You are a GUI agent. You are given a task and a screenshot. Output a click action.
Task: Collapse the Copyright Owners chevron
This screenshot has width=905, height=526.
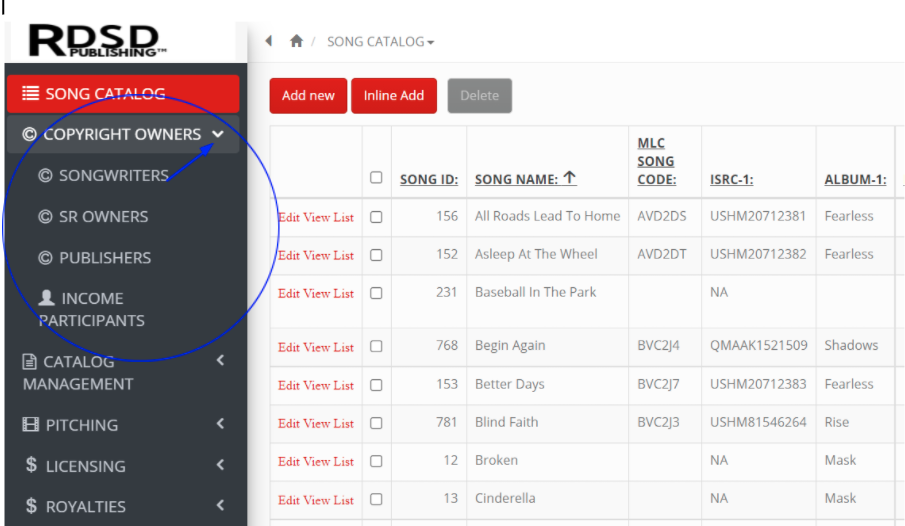point(218,135)
